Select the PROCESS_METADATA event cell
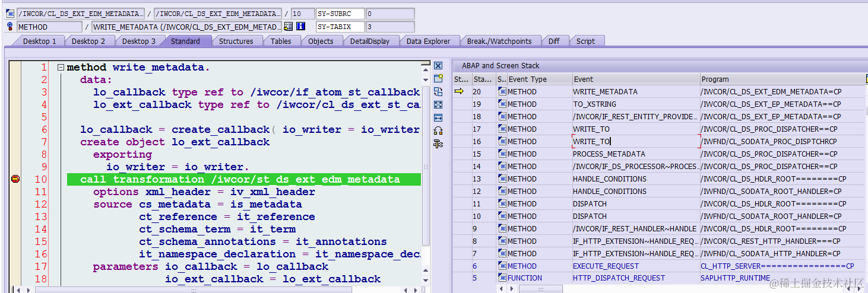 tap(636, 154)
